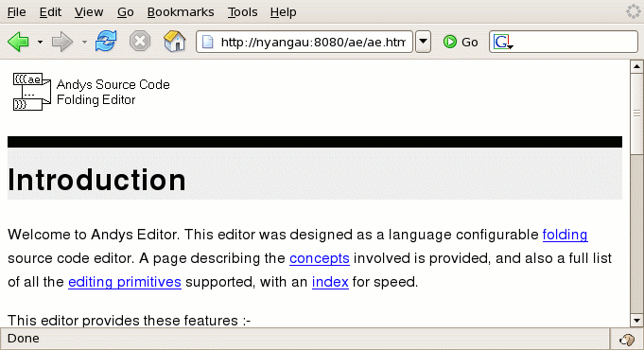Screen dimensions: 644x350
Task: Reload the page with the refresh icon
Action: pos(106,41)
